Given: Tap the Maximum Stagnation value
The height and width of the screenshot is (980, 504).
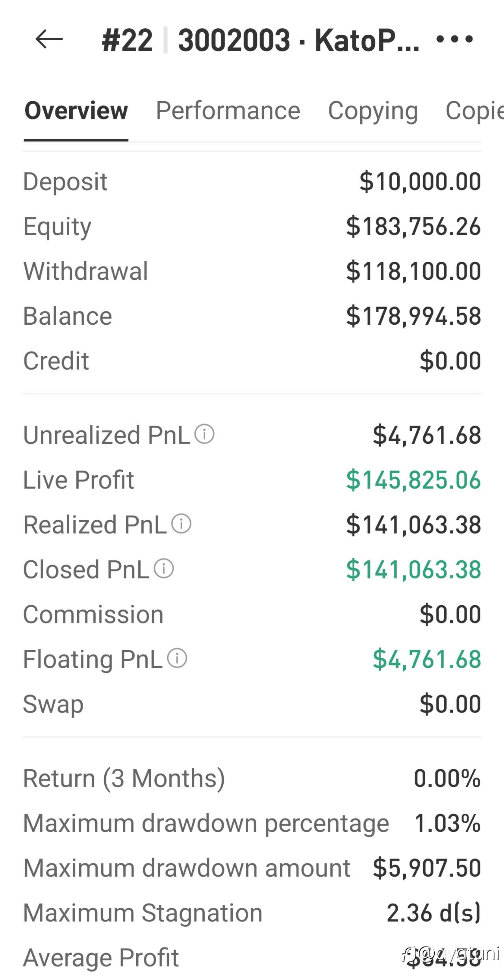Looking at the screenshot, I should pos(434,913).
